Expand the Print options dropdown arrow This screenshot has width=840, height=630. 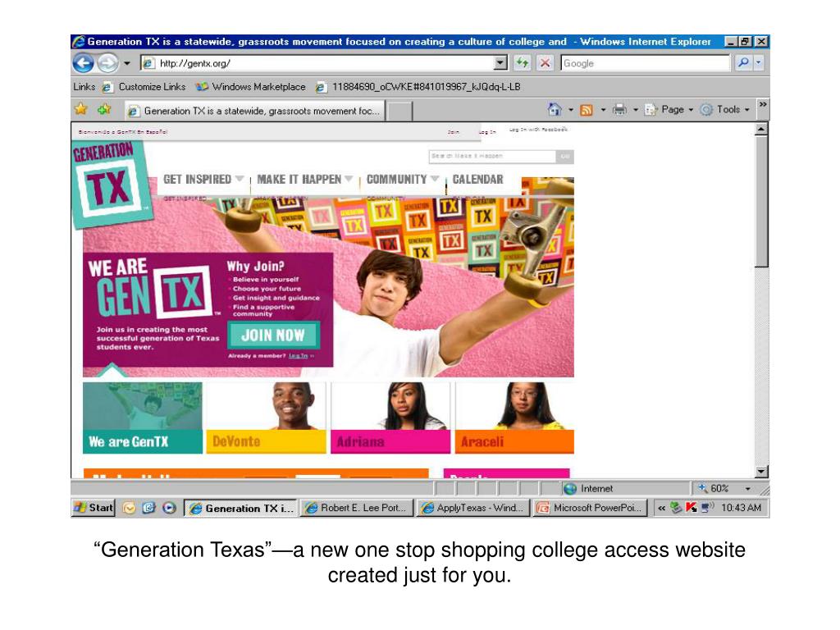pos(636,110)
